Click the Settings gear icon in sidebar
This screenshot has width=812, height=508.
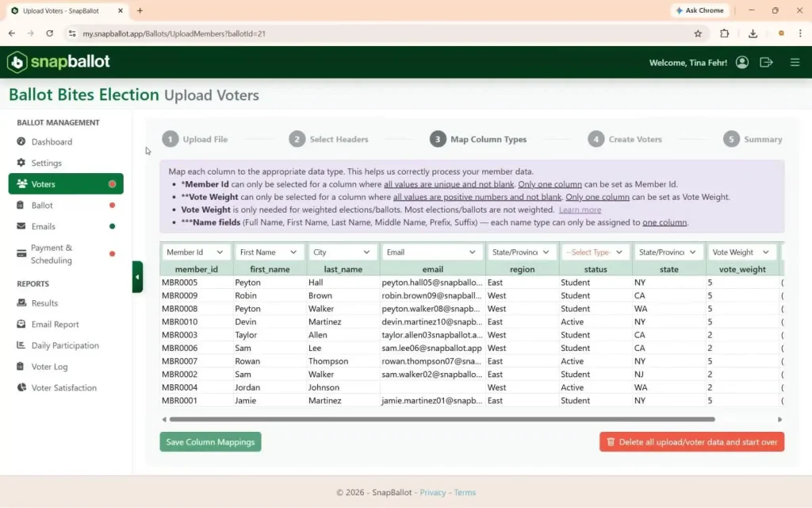[21, 163]
